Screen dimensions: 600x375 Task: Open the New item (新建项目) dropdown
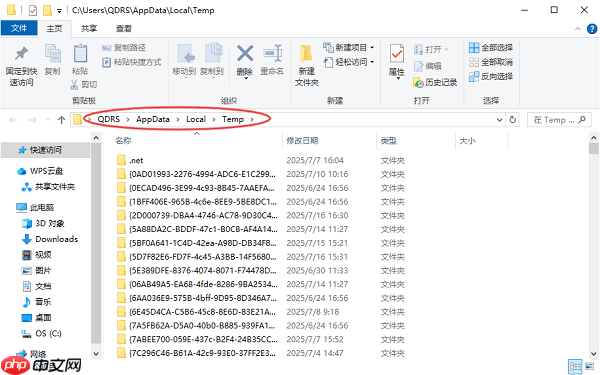(349, 48)
